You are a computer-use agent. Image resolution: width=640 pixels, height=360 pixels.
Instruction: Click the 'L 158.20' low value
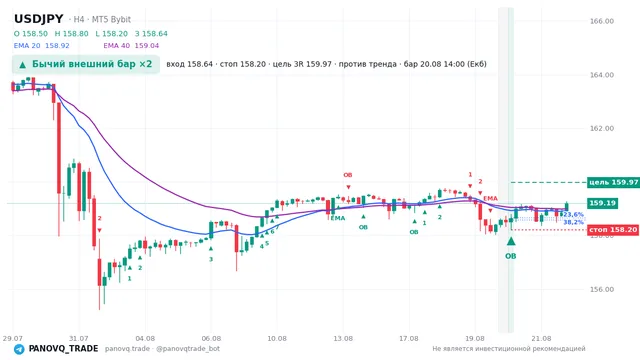111,33
